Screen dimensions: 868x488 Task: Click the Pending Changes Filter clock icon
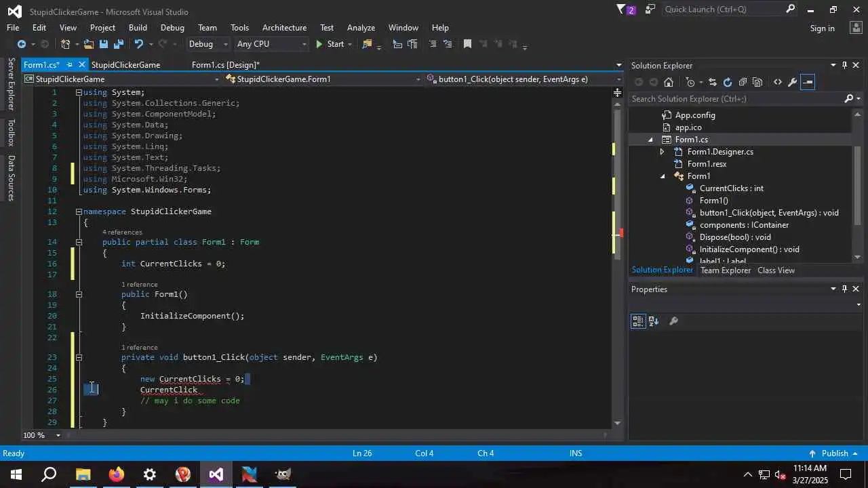point(690,82)
